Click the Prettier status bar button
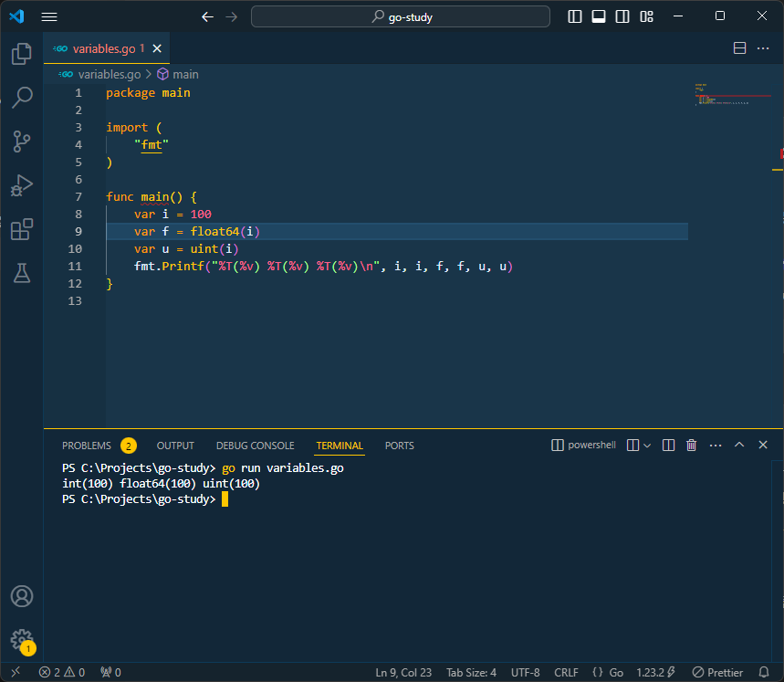This screenshot has height=682, width=784. coord(718,673)
